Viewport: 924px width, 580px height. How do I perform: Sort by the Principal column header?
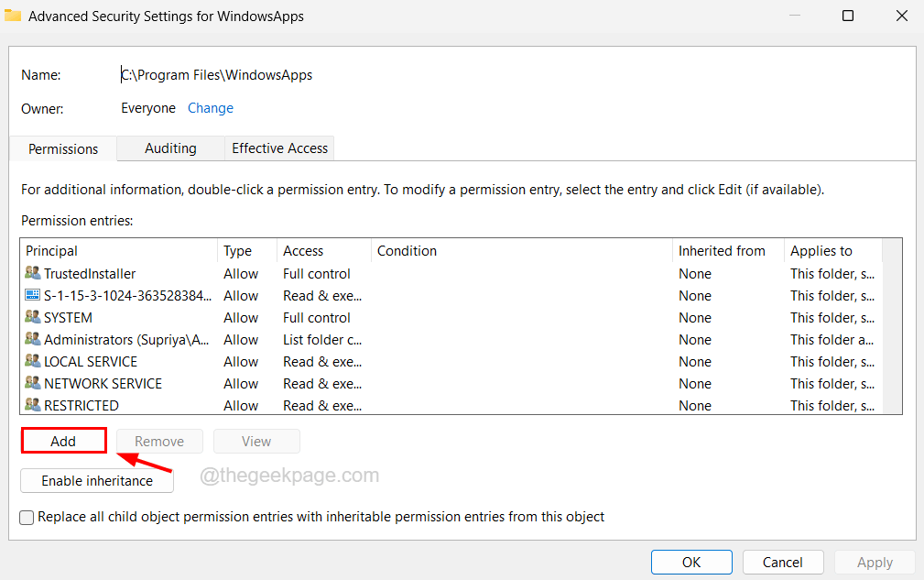119,250
